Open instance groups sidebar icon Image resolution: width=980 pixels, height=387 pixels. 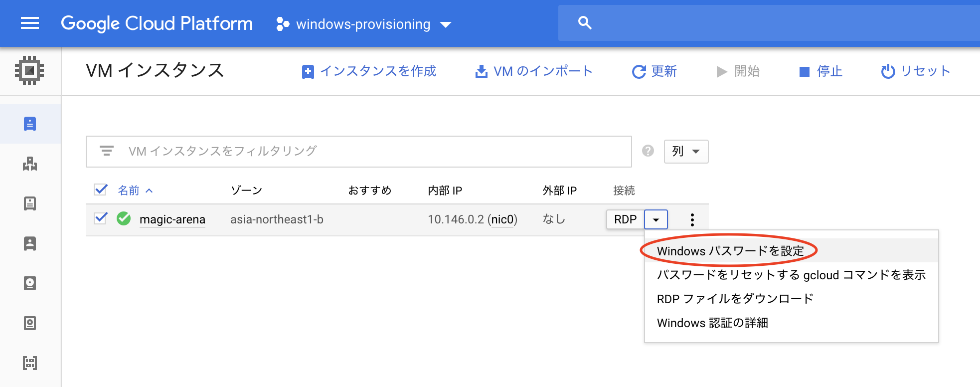30,164
